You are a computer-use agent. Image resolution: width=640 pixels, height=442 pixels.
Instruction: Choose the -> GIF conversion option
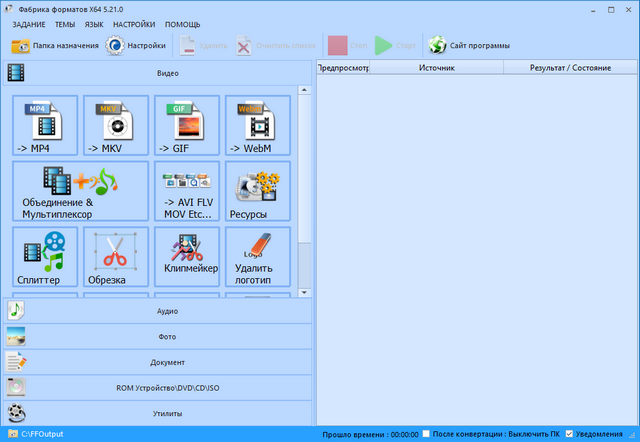click(x=187, y=126)
